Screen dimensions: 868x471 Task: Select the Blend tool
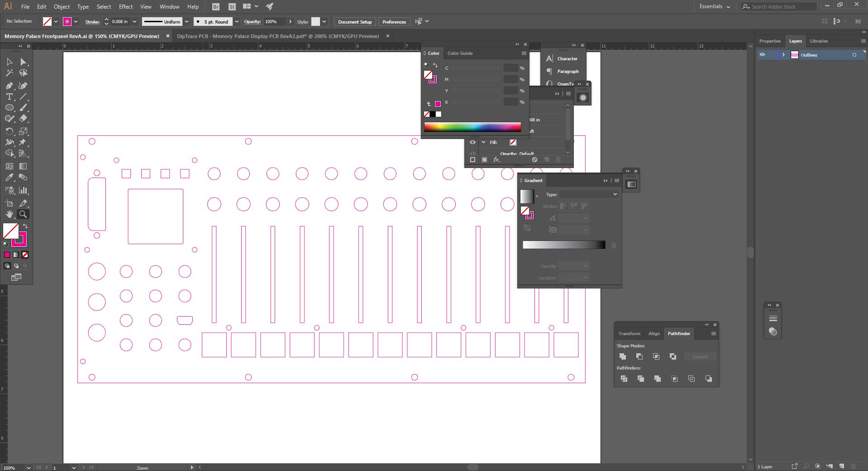pos(23,178)
